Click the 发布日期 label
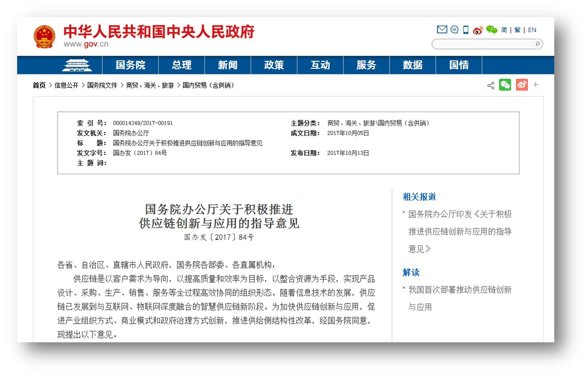 coord(305,153)
